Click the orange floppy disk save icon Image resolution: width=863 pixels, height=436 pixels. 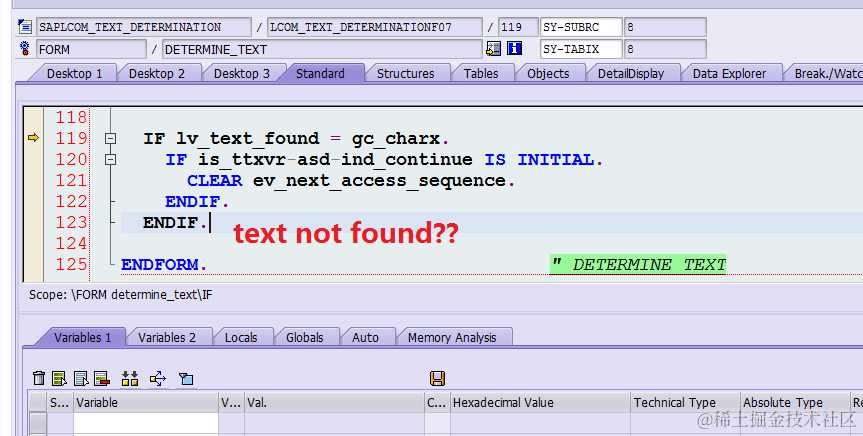[x=438, y=378]
